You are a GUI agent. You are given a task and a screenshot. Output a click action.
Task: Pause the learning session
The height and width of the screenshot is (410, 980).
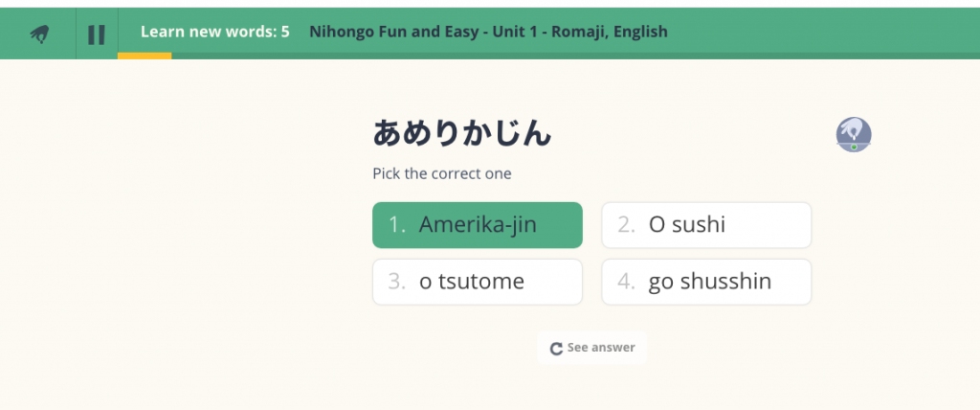[x=97, y=34]
